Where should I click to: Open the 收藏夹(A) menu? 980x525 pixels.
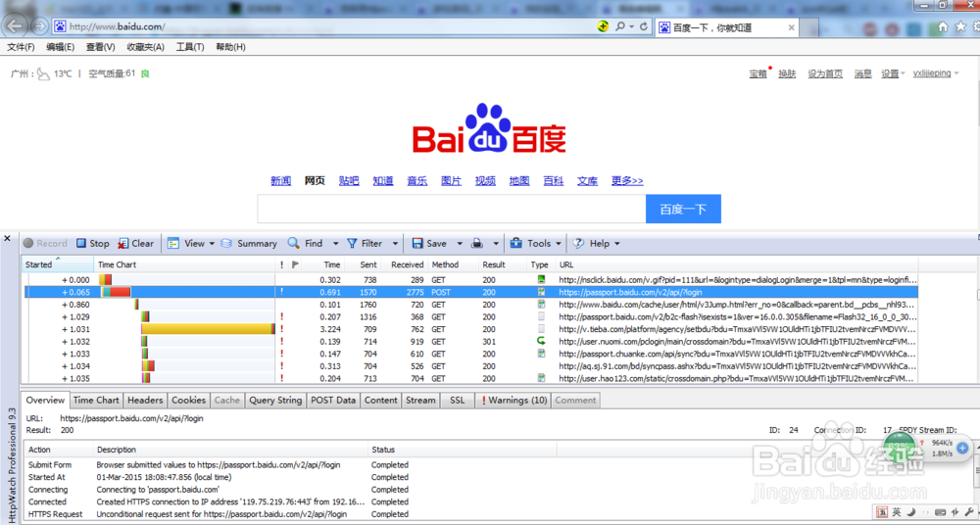point(146,47)
